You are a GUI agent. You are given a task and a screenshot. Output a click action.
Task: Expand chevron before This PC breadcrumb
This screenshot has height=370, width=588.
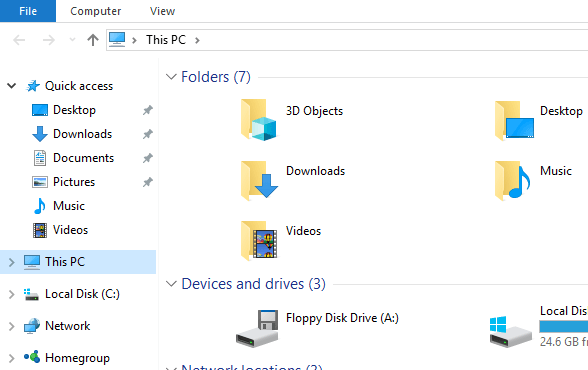134,40
